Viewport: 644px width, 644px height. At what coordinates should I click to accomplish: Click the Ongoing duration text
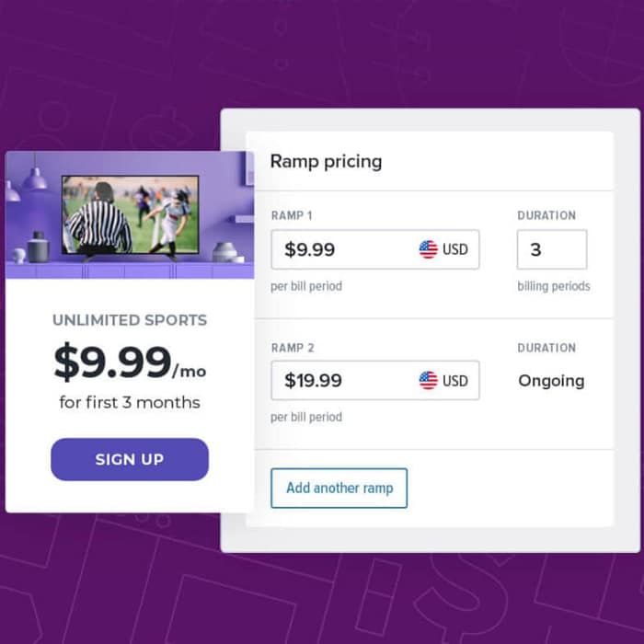point(551,380)
